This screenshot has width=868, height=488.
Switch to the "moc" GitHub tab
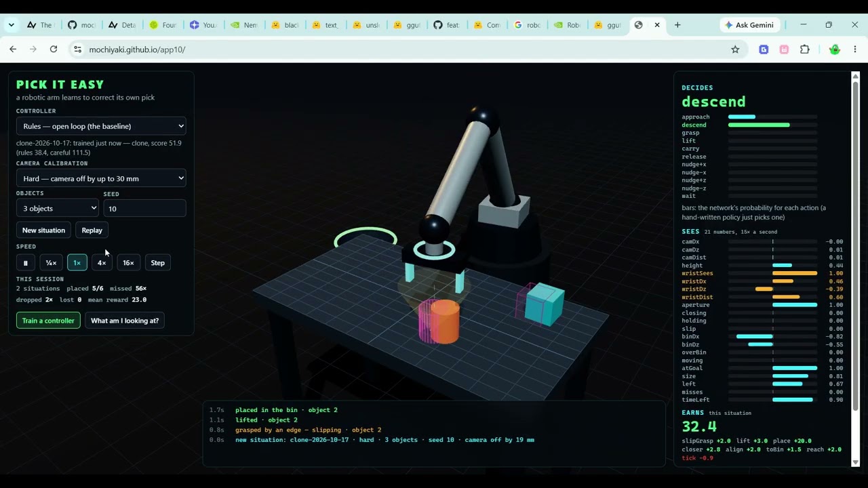(81, 25)
